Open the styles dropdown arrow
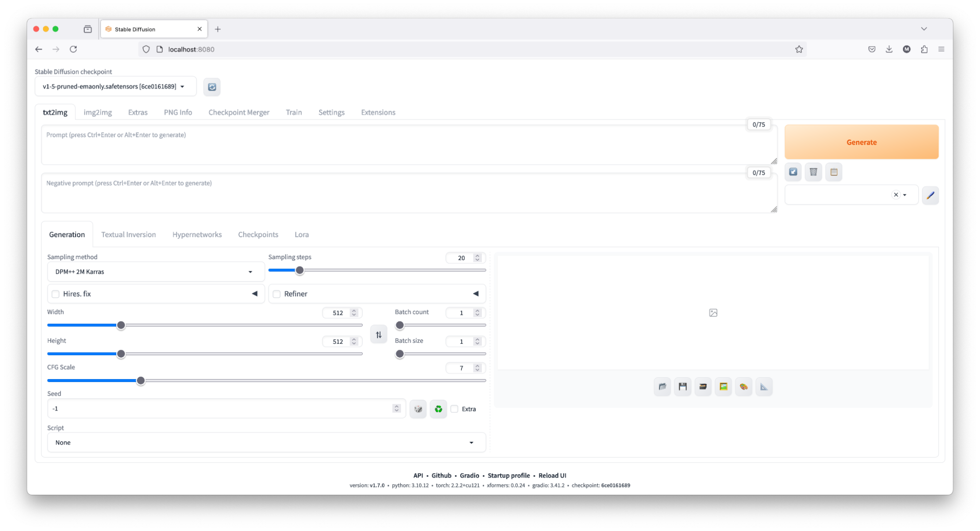The width and height of the screenshot is (980, 531). pos(905,195)
